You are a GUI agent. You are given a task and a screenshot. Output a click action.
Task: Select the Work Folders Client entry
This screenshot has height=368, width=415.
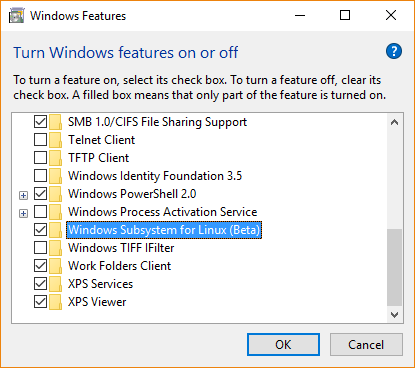(119, 266)
